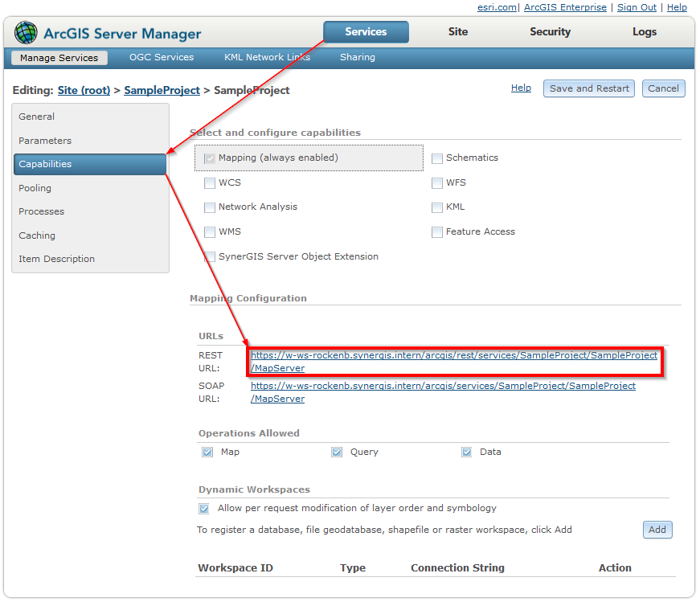This screenshot has height=602, width=700.
Task: Enable Feature Access capability
Action: click(437, 231)
